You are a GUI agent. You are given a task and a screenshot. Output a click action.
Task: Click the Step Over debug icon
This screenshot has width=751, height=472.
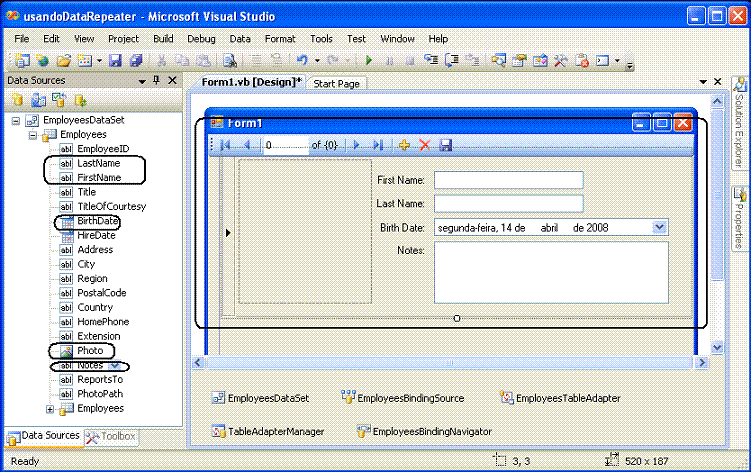click(x=452, y=60)
